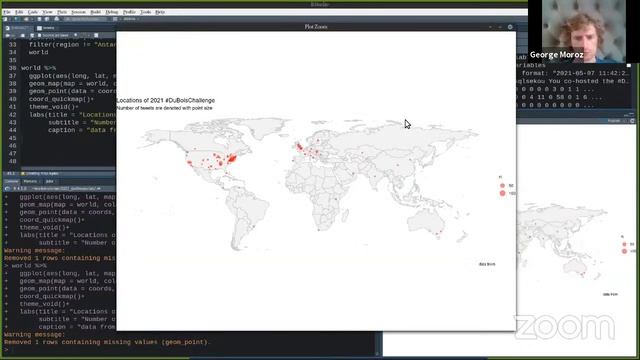
Task: Switch to the second source editor tab
Action: click(x=46, y=28)
